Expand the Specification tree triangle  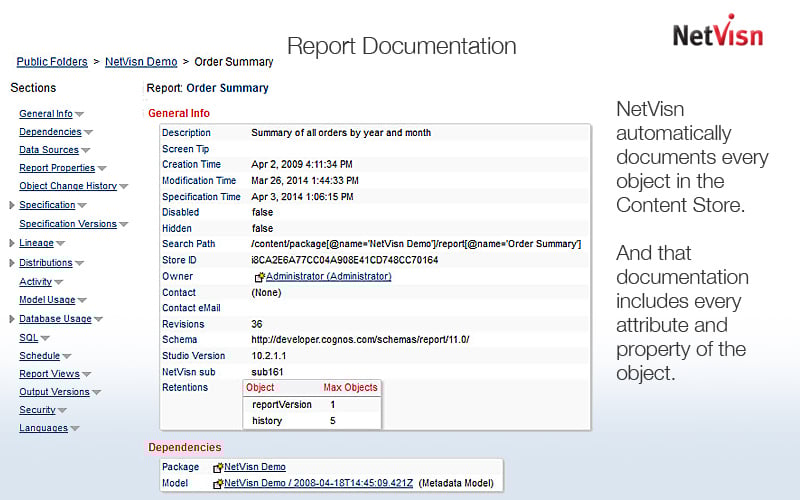11,205
